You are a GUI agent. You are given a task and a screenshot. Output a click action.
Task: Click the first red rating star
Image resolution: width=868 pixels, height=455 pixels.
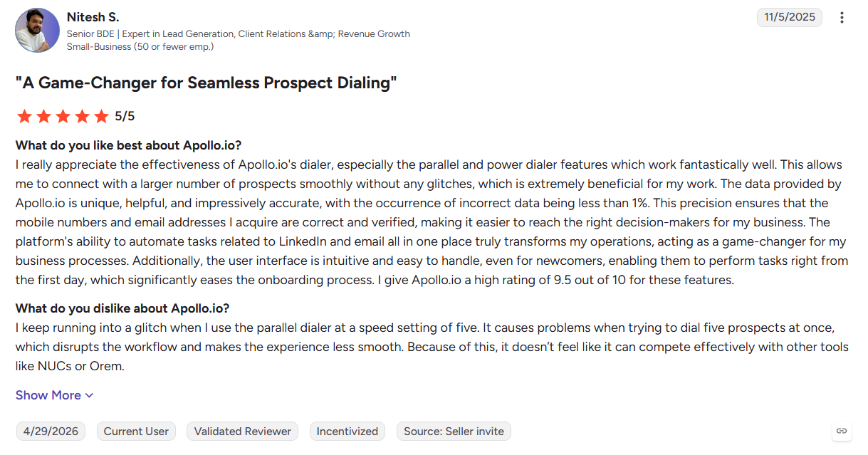coord(24,116)
